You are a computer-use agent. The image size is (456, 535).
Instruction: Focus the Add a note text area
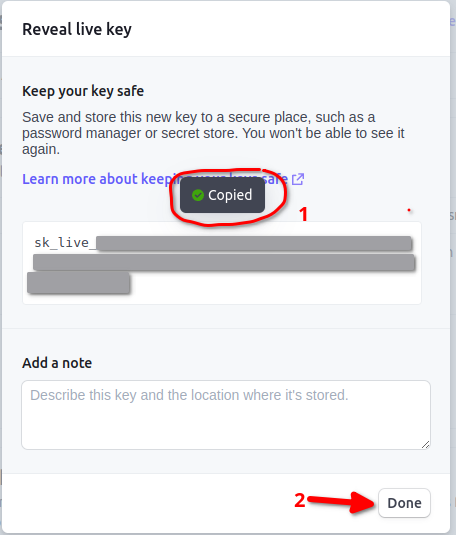coord(226,415)
